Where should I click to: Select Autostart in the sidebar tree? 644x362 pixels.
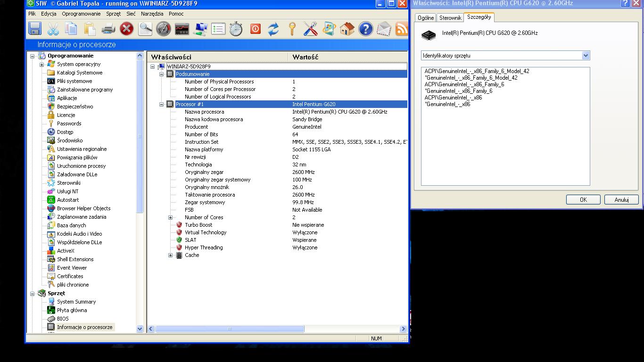click(x=68, y=200)
